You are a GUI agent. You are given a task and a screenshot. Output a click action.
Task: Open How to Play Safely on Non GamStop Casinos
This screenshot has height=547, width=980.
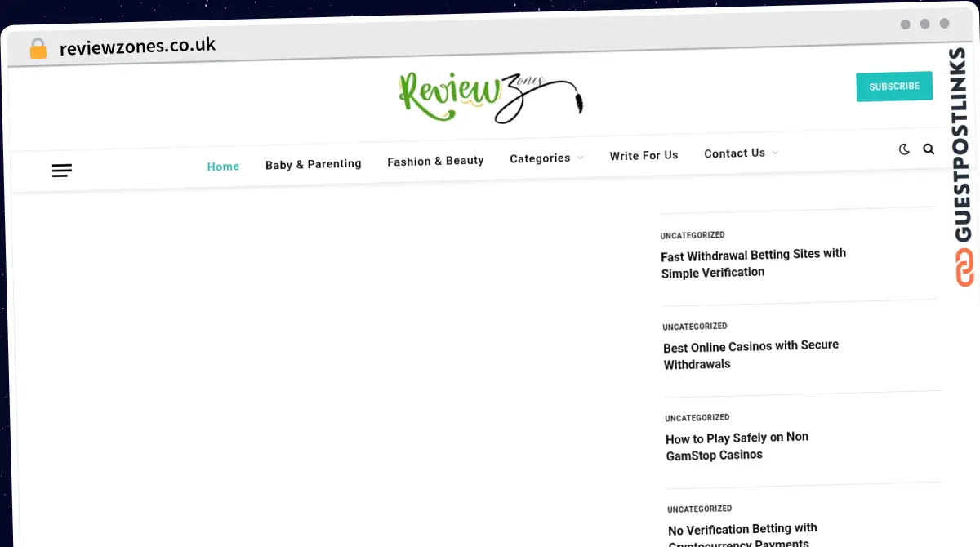[x=737, y=446]
